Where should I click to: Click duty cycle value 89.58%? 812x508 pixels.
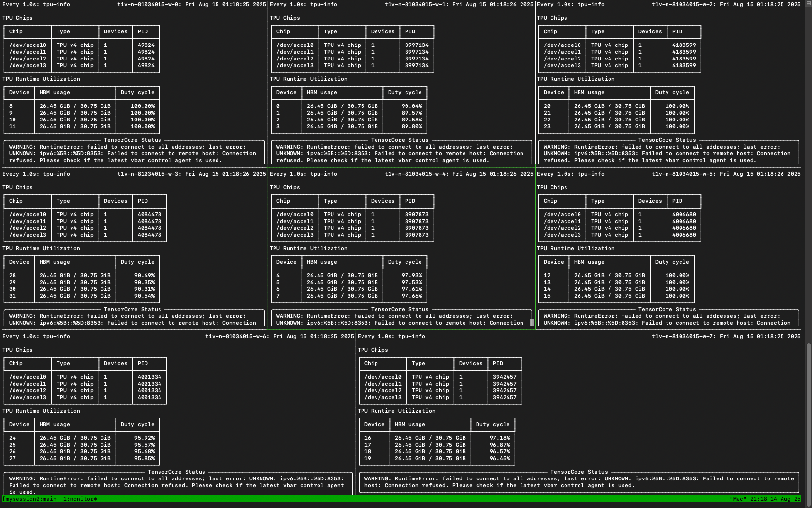pyautogui.click(x=412, y=120)
